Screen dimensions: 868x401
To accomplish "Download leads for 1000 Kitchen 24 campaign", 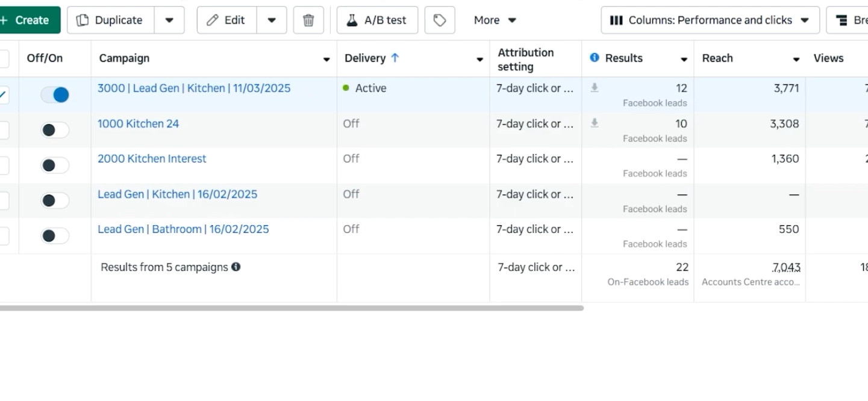I will 595,123.
